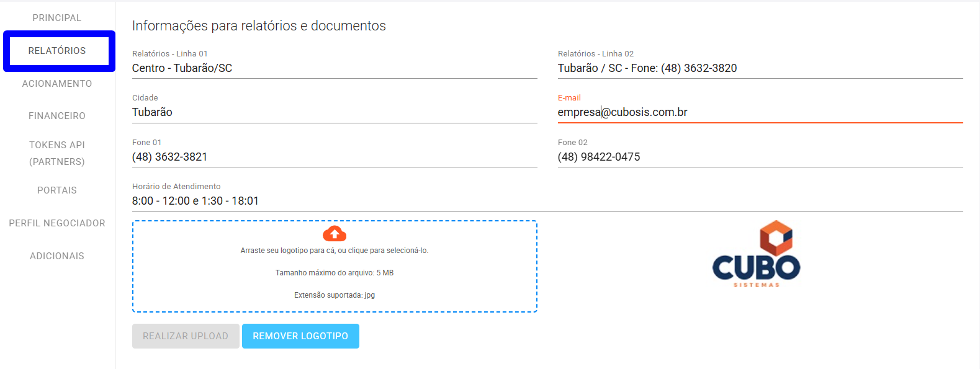
Task: Switch to the Portais tab
Action: click(x=57, y=190)
